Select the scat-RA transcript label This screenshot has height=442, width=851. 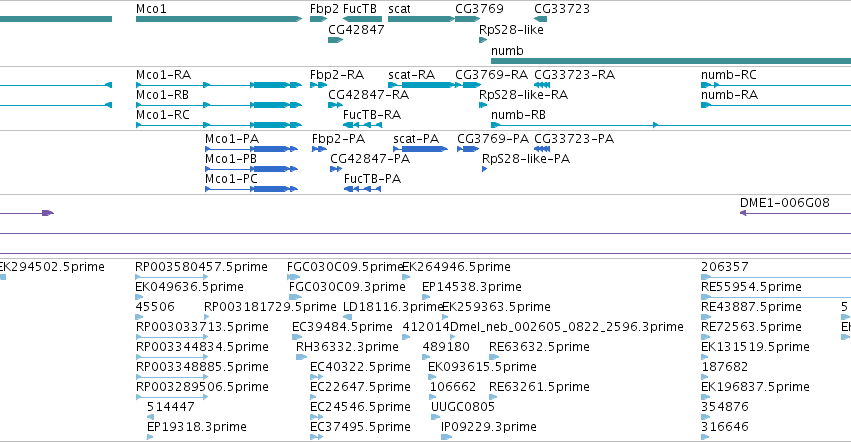click(411, 74)
